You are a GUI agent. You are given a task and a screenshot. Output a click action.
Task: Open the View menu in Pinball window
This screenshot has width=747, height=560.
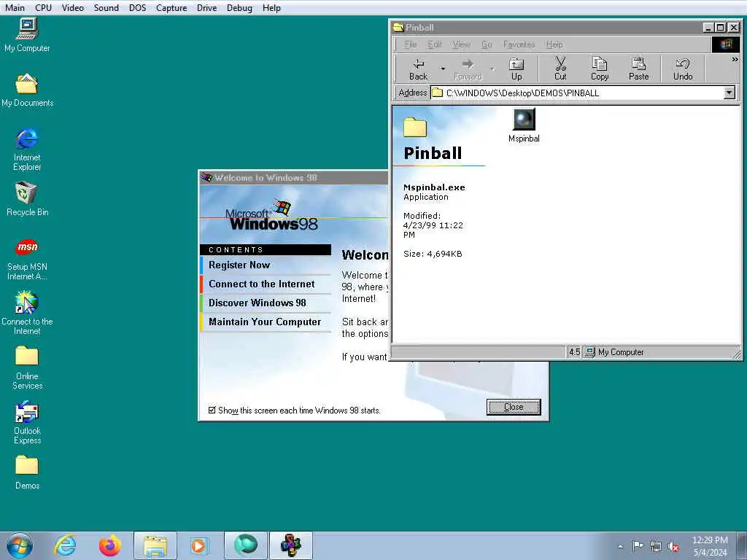point(461,44)
